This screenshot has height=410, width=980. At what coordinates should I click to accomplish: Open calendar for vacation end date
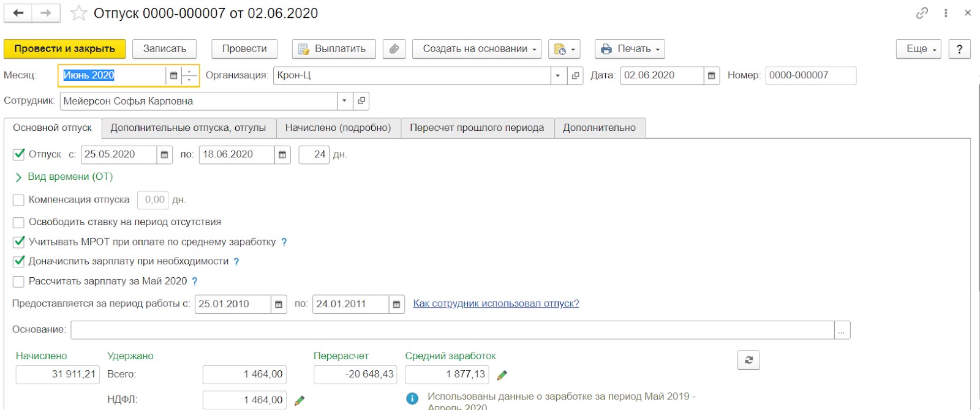click(282, 155)
